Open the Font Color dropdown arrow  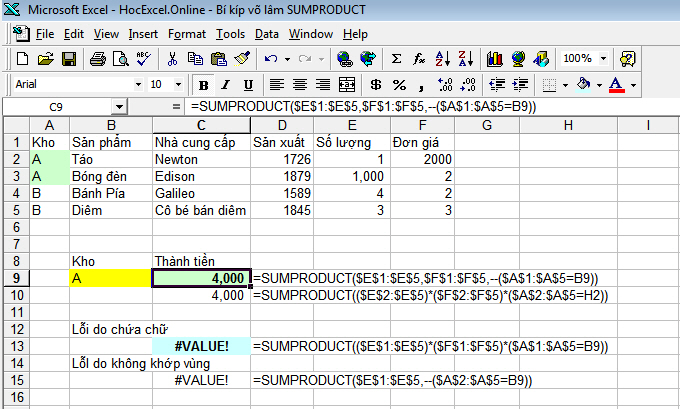(633, 85)
